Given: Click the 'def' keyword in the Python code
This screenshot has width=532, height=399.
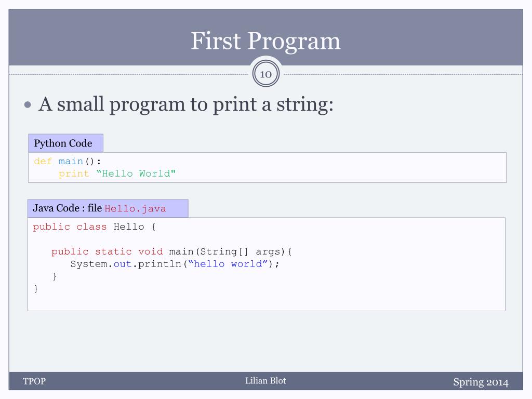Looking at the screenshot, I should point(43,161).
